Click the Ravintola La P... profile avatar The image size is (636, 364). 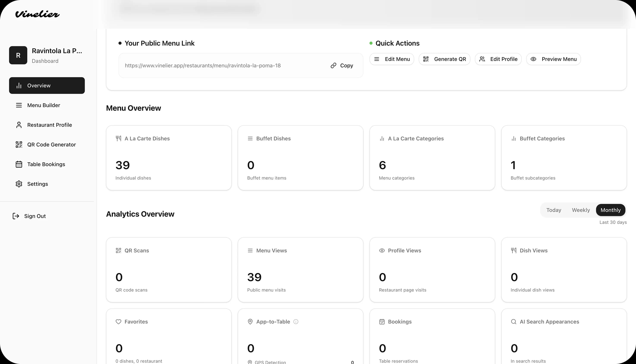click(18, 55)
